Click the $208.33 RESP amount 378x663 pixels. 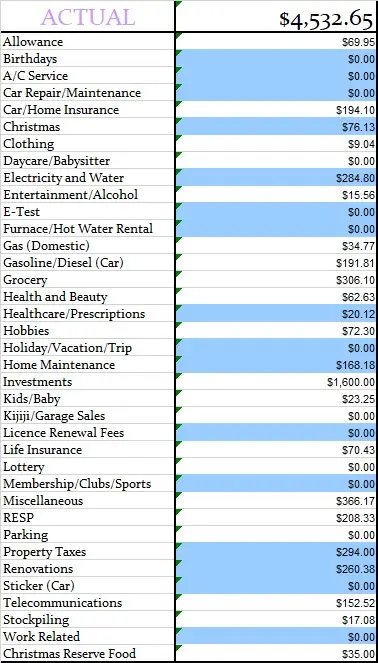coord(356,518)
